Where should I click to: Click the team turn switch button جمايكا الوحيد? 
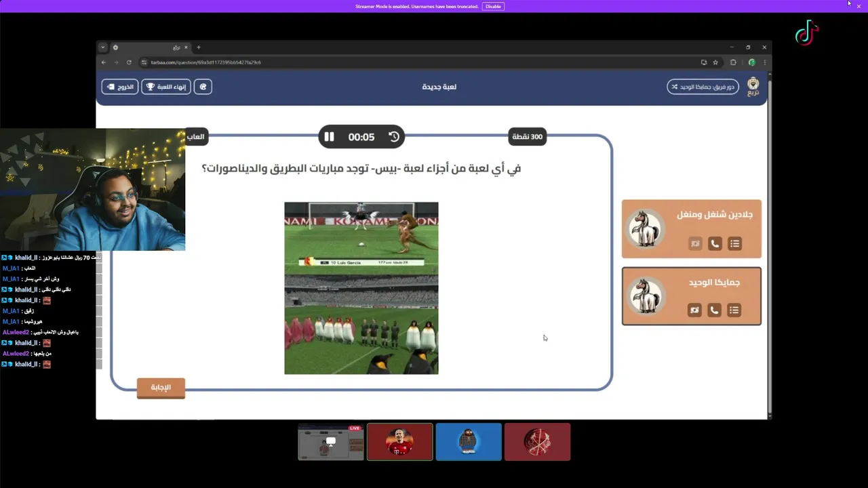[x=703, y=87]
